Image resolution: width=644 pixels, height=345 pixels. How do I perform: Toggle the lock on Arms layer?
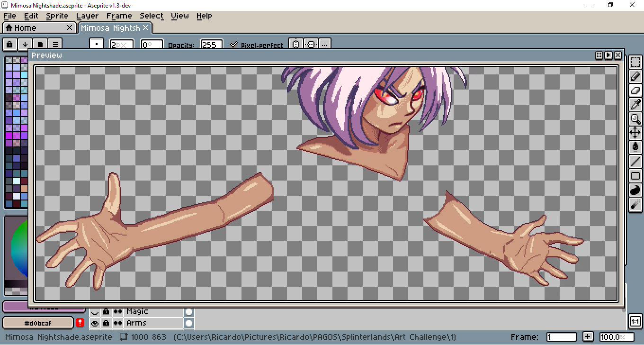106,323
